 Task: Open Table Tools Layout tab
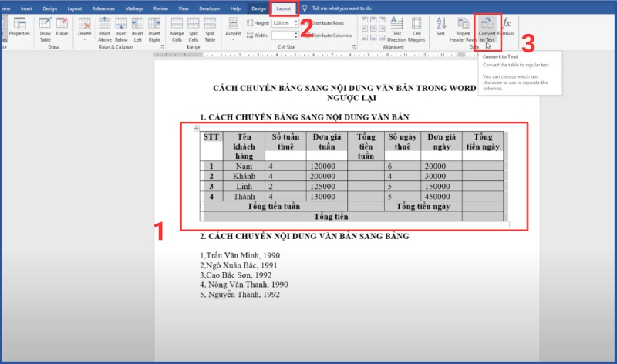click(x=283, y=8)
